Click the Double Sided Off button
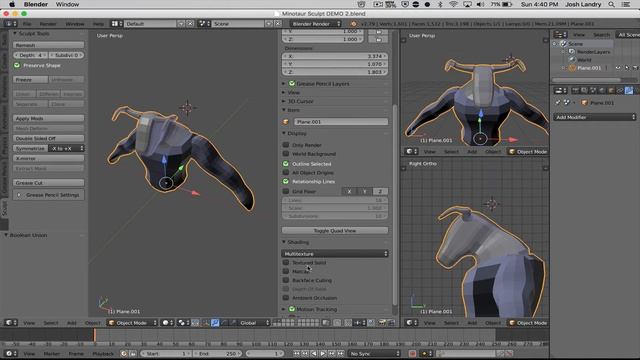Image resolution: width=640 pixels, height=360 pixels. 49,138
